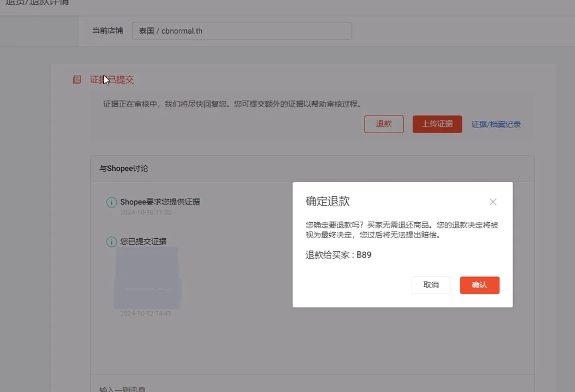Confirm the refund with the orange 确认 button
Image resolution: width=575 pixels, height=392 pixels.
point(479,285)
